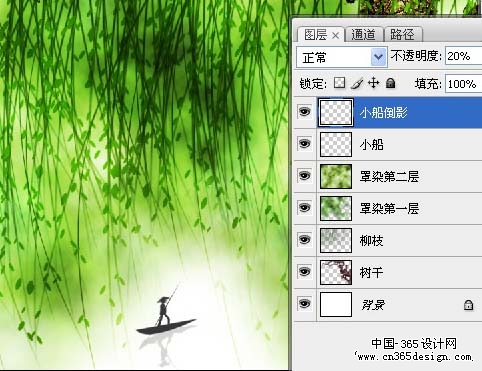Viewport: 482px width, 371px height.
Task: Switch to the 路径 tab
Action: pyautogui.click(x=403, y=35)
